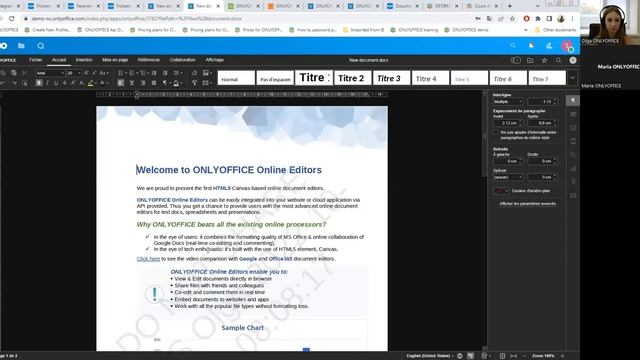Click the highlight color marker icon
Viewport: 640px width, 360px height.
coord(90,83)
